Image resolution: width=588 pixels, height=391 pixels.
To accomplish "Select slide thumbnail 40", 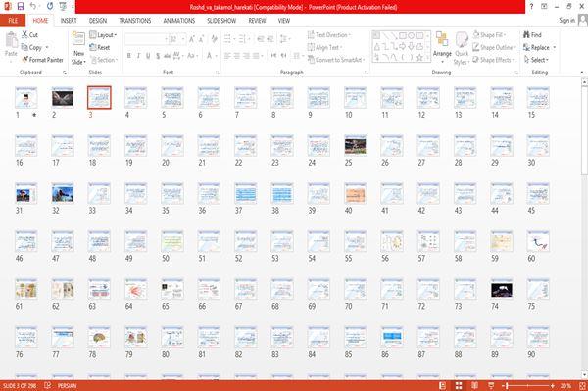I will pyautogui.click(x=355, y=194).
